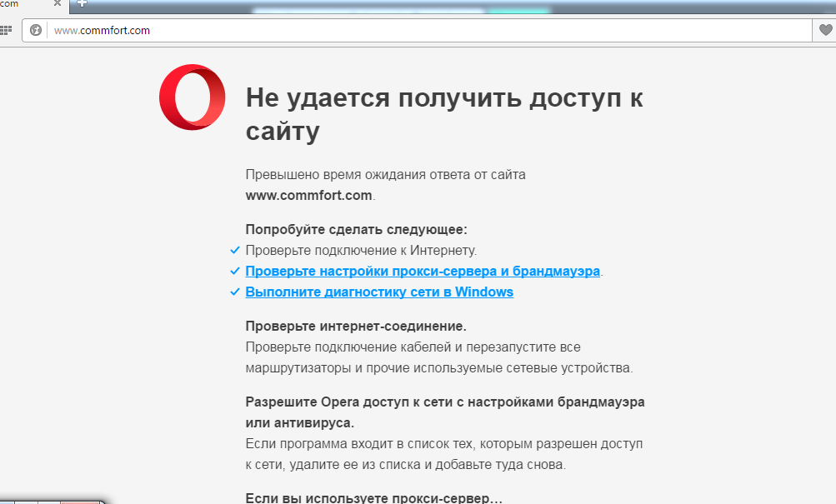836x504 pixels.
Task: Select the tab ending in "com"
Action: click(17, 4)
